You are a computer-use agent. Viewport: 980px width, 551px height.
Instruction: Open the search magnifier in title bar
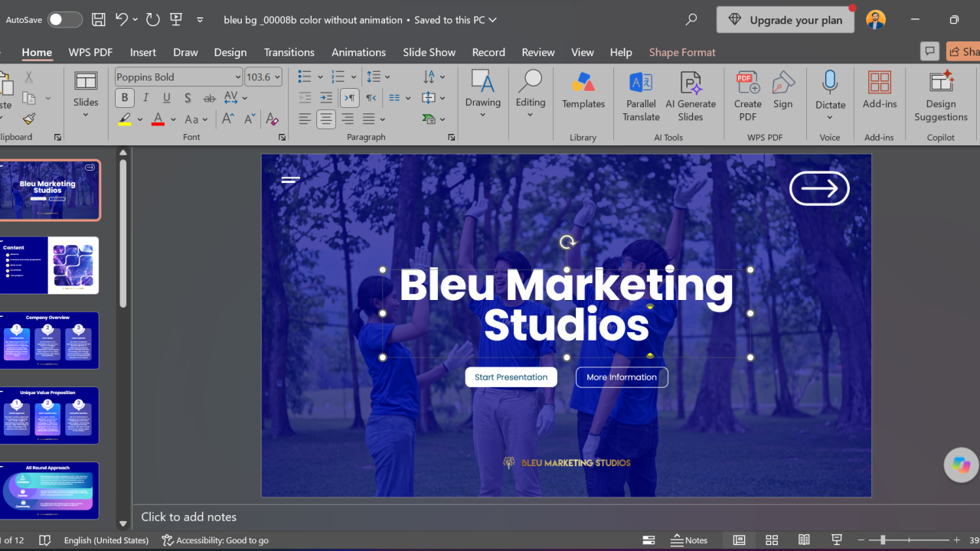[691, 20]
